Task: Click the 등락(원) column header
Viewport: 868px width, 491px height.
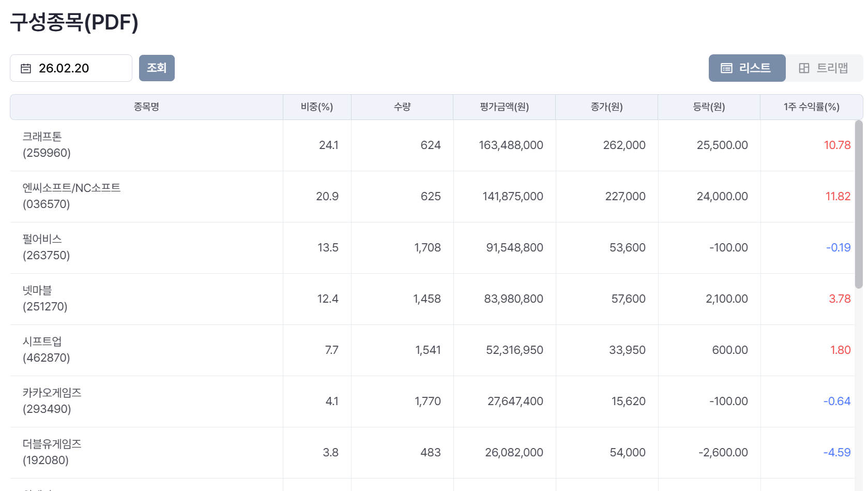Action: coord(709,107)
